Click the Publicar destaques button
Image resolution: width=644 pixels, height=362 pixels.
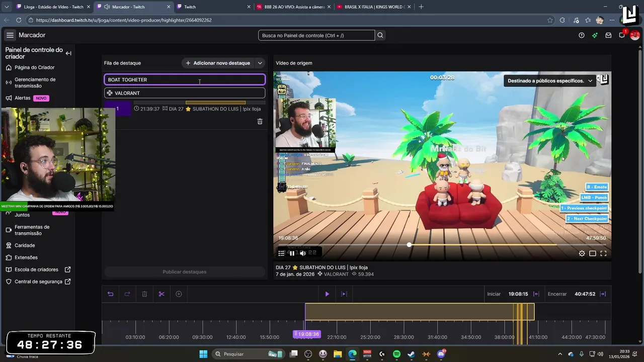(185, 272)
